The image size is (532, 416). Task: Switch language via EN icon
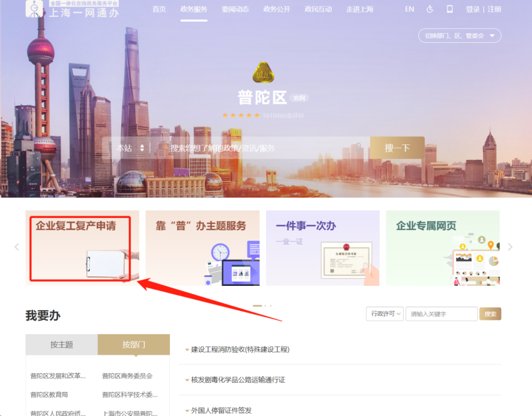pos(409,9)
